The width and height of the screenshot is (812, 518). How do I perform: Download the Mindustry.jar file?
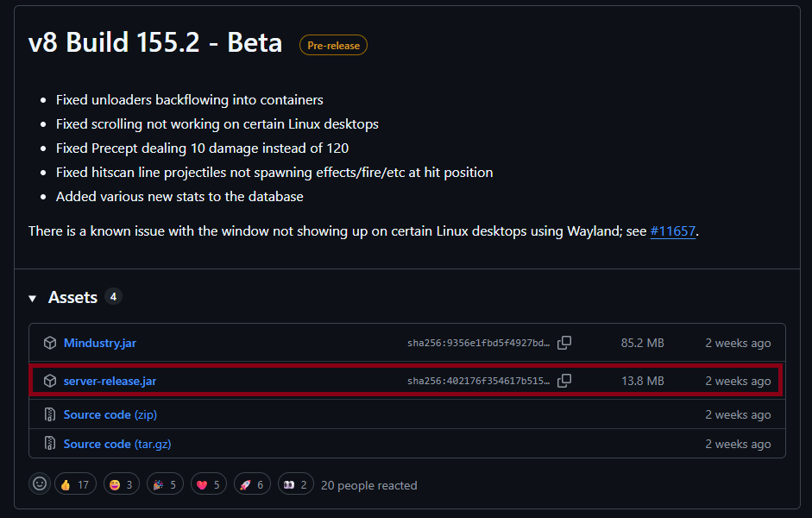100,343
